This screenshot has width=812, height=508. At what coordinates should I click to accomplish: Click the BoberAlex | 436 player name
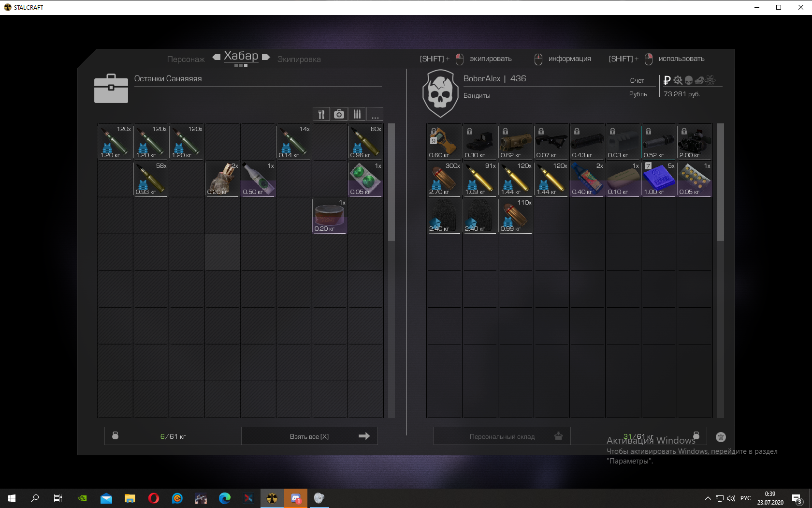pos(494,78)
